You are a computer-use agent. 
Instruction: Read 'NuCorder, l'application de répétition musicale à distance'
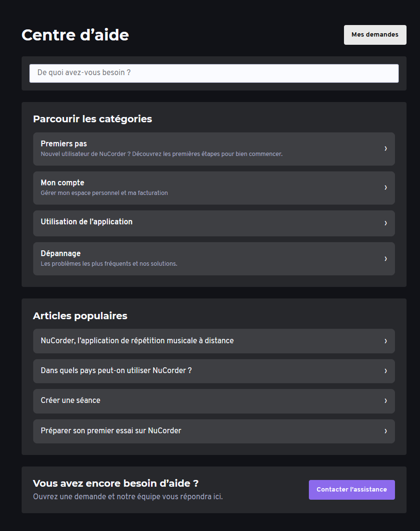137,340
